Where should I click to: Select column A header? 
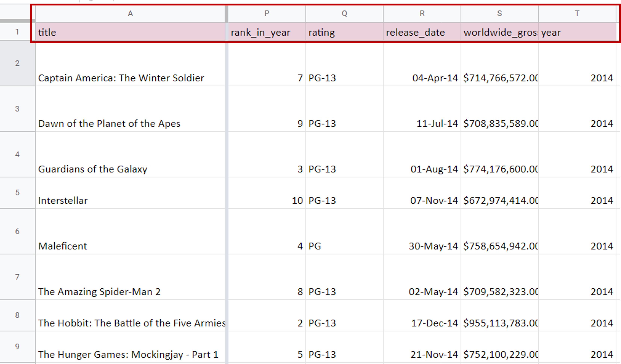[130, 14]
